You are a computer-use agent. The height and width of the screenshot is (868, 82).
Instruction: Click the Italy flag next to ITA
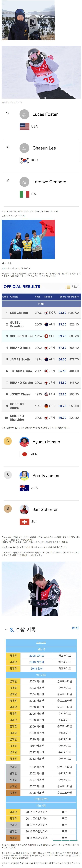pos(24,194)
